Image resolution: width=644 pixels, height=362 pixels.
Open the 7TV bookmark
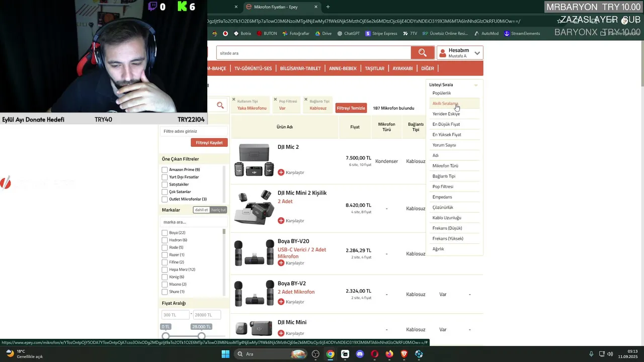(x=410, y=34)
